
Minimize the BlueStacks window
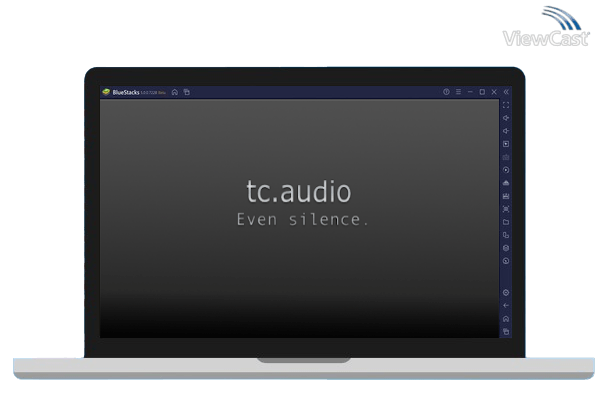coord(470,92)
